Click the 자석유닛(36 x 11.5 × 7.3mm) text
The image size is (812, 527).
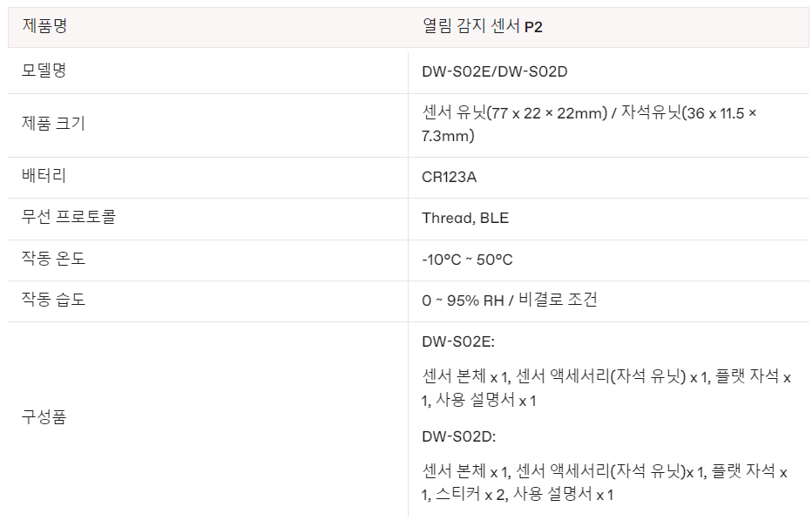(x=688, y=113)
